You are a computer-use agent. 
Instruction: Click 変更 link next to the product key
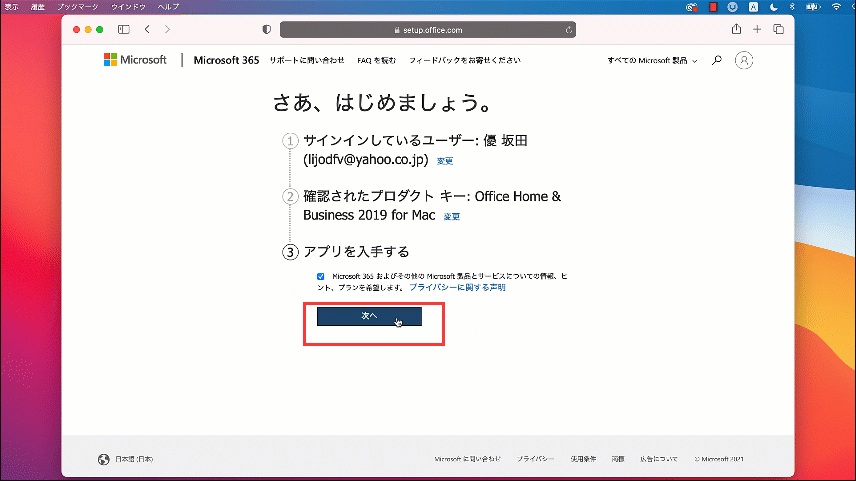coord(452,216)
